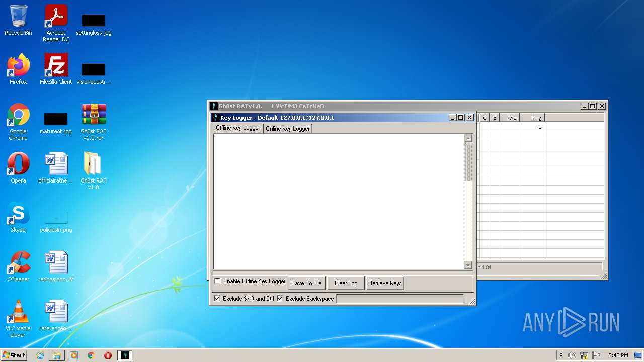Screen dimensions: 644x362
Task: Click the Clear Log button
Action: 346,283
